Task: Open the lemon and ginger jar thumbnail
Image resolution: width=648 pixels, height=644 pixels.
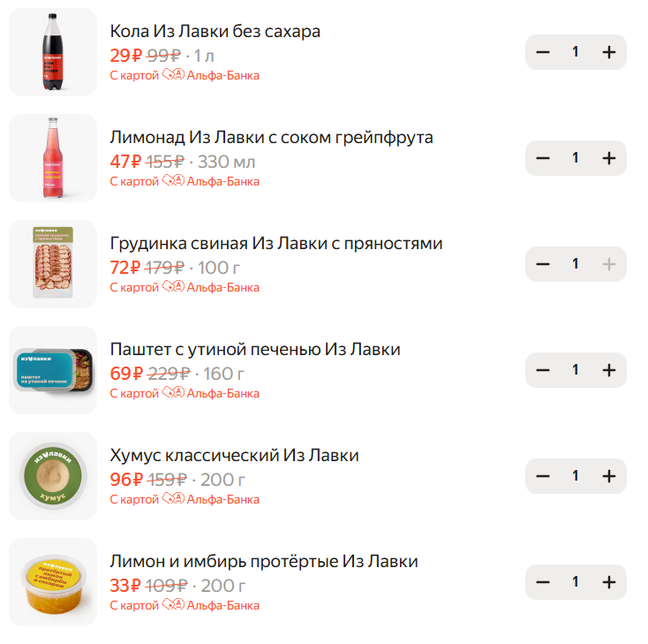Action: coord(53,582)
